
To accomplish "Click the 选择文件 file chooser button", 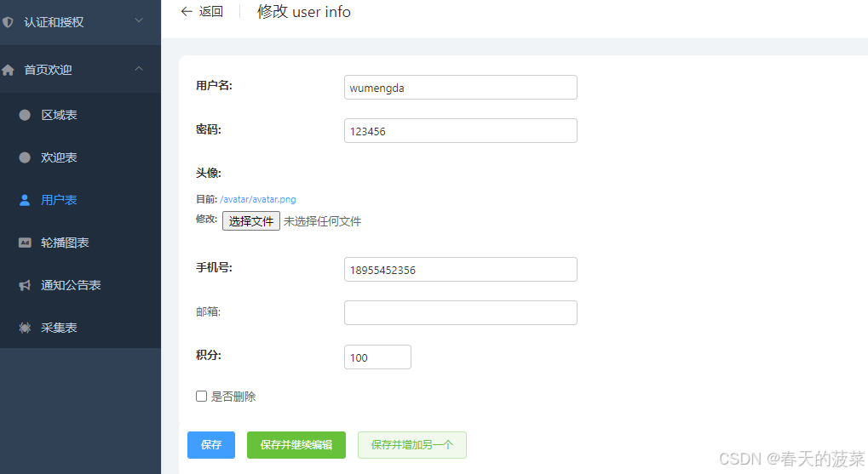I will [x=251, y=221].
